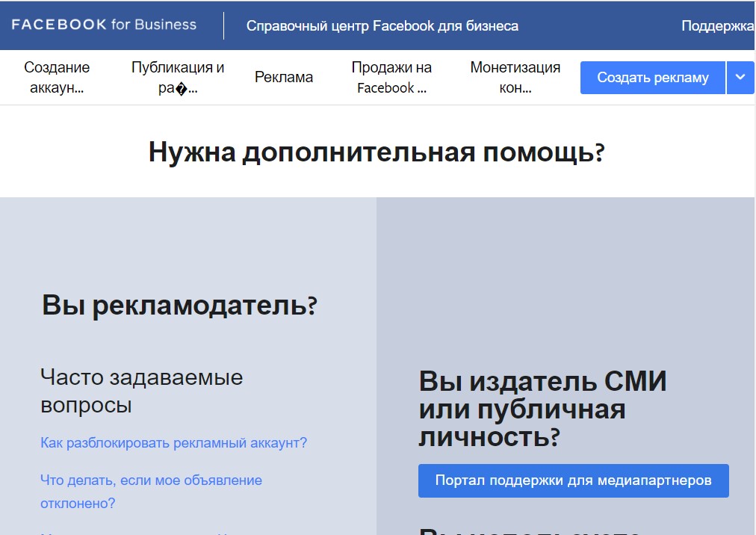
Task: Click the cut-off heading below the Портал button
Action: click(x=530, y=530)
